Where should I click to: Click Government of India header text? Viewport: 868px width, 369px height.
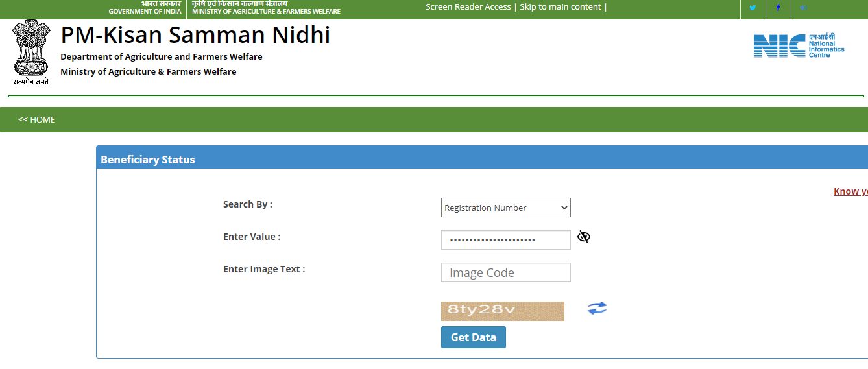(x=145, y=12)
